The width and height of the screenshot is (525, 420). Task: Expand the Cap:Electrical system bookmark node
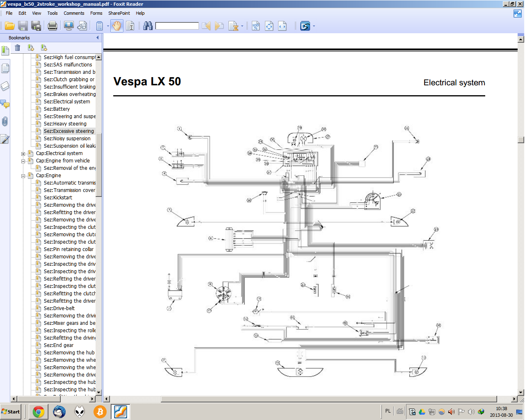point(23,154)
